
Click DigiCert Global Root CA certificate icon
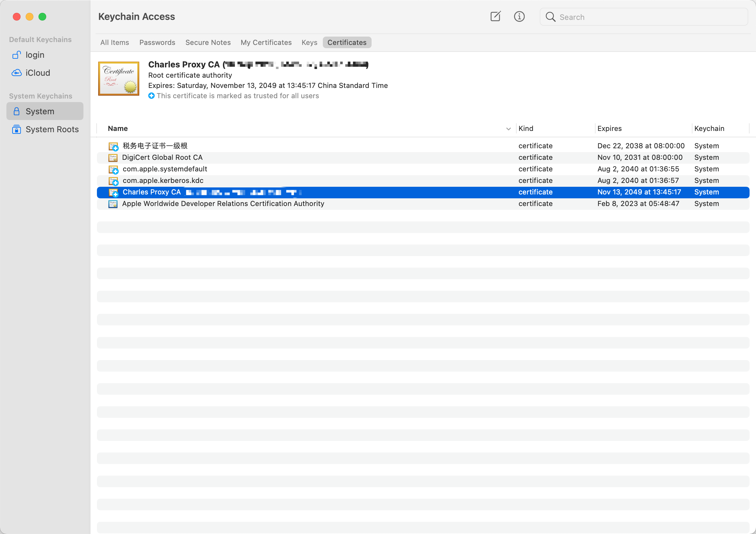pos(113,158)
